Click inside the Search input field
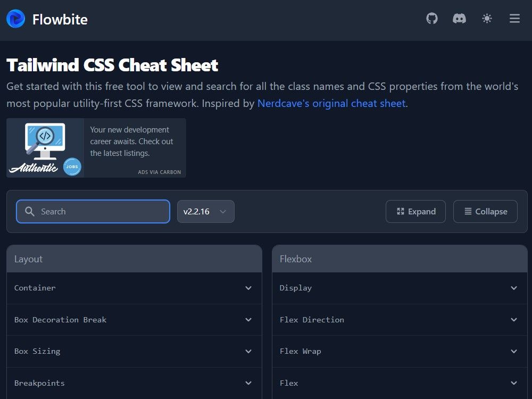Viewport: 532px width, 399px height. point(93,211)
